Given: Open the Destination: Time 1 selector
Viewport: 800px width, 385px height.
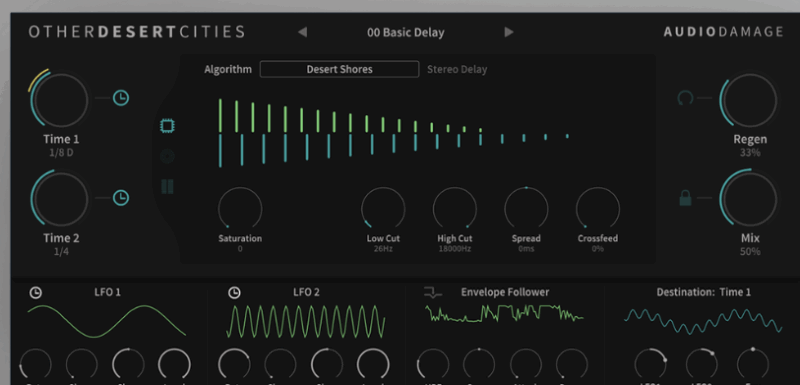Looking at the screenshot, I should tap(703, 292).
